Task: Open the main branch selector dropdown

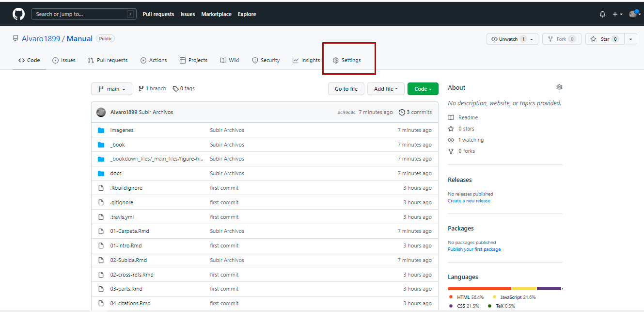Action: coord(111,89)
